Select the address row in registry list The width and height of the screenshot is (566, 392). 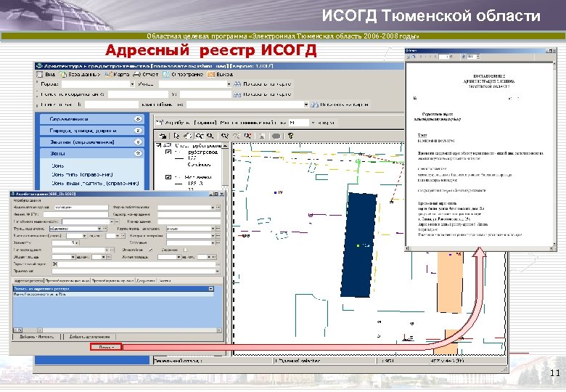(113, 294)
